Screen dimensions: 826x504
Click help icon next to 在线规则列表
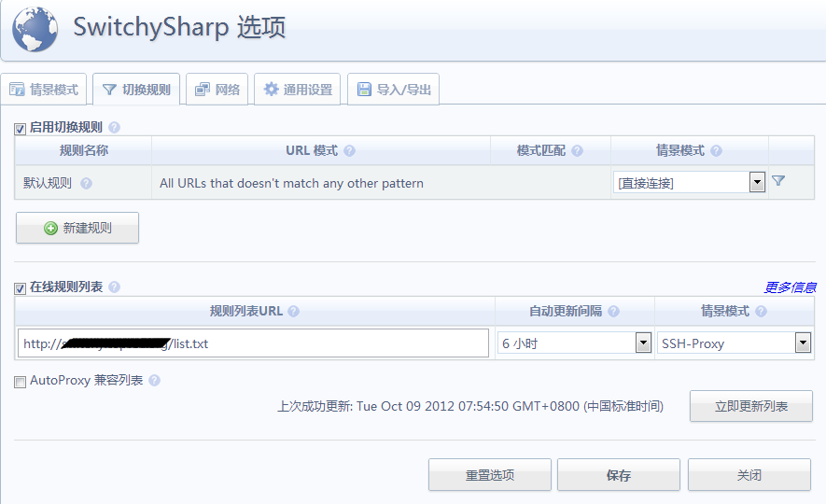pyautogui.click(x=114, y=287)
